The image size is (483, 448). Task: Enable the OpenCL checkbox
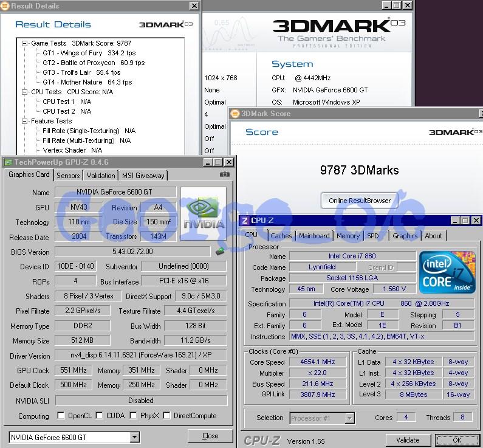click(61, 416)
